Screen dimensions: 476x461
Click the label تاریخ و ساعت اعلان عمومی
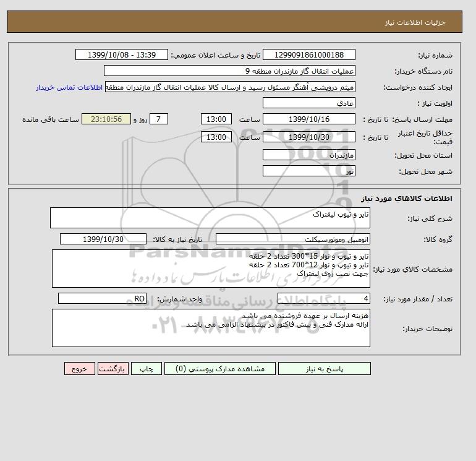pyautogui.click(x=216, y=55)
